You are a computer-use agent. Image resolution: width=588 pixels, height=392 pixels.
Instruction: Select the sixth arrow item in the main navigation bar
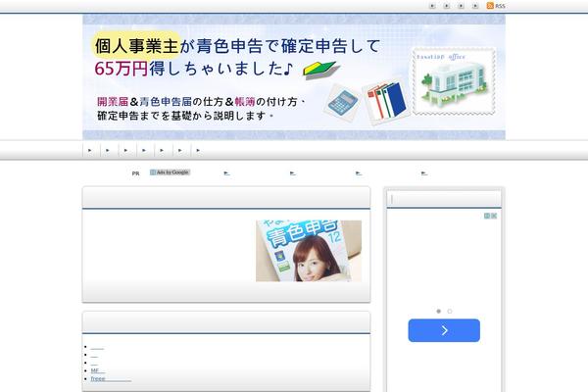(180, 150)
